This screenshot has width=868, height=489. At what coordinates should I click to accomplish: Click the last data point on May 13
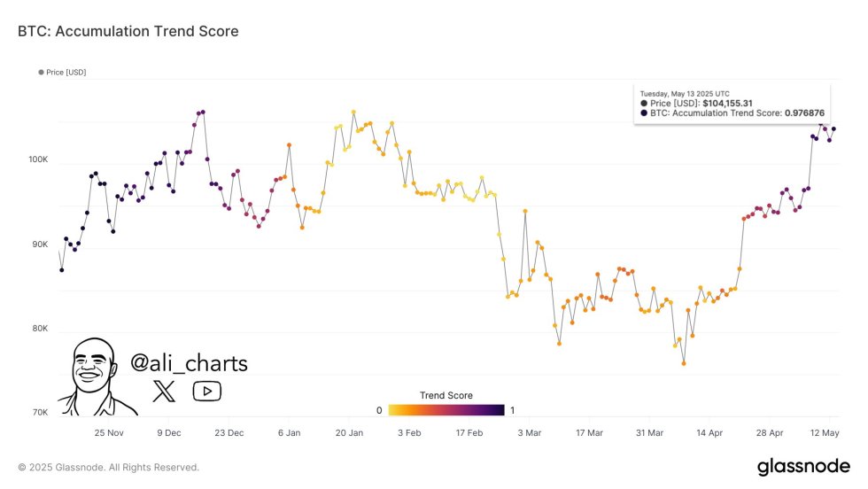coord(833,128)
